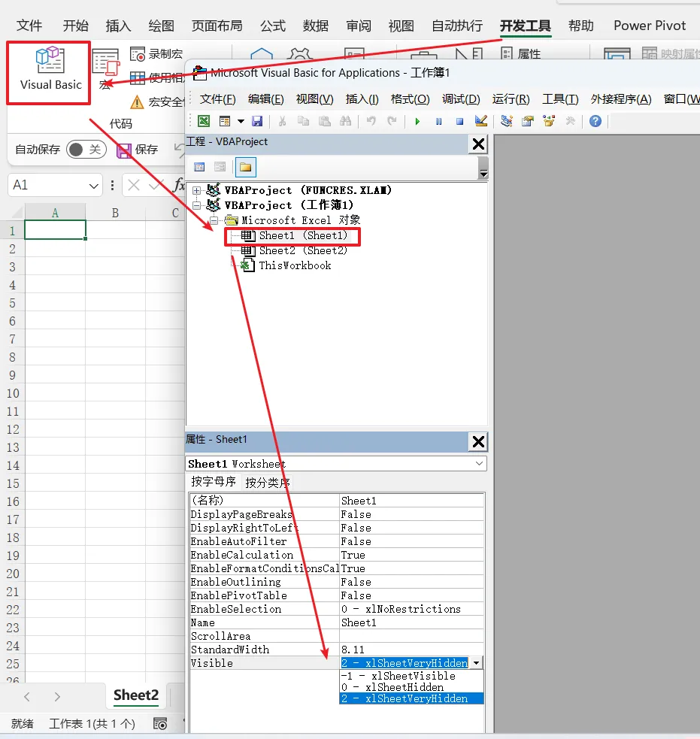Toggle the AutoSave (自动保存) switch

point(86,150)
